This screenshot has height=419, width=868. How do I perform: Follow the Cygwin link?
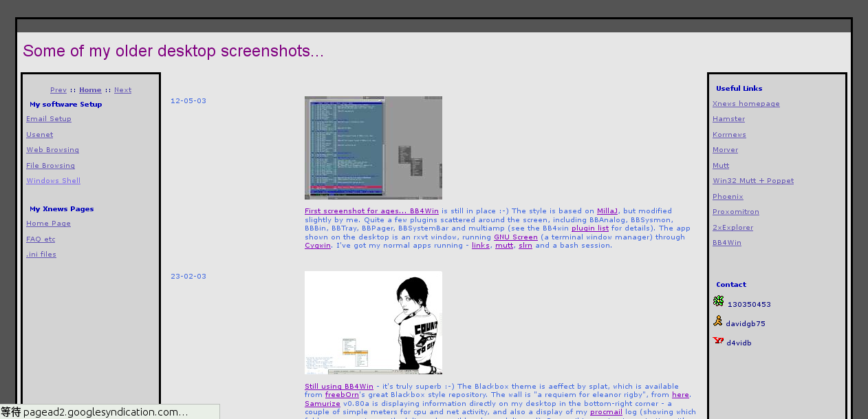(x=318, y=246)
